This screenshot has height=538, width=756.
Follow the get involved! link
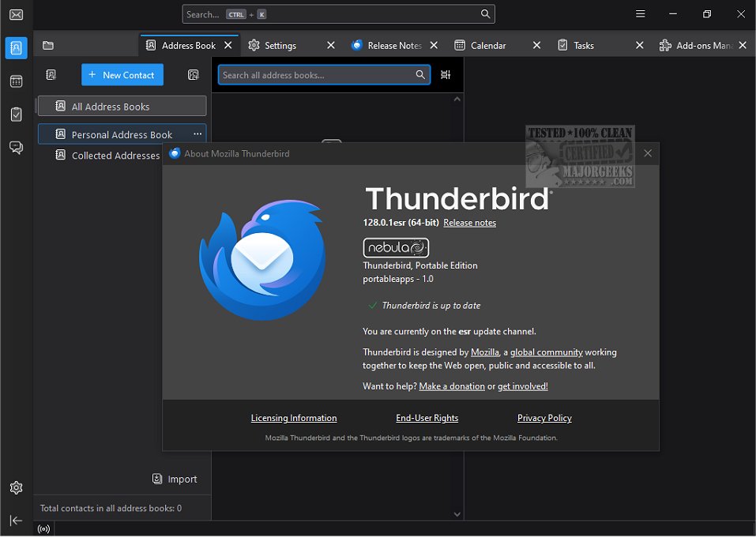tap(523, 386)
